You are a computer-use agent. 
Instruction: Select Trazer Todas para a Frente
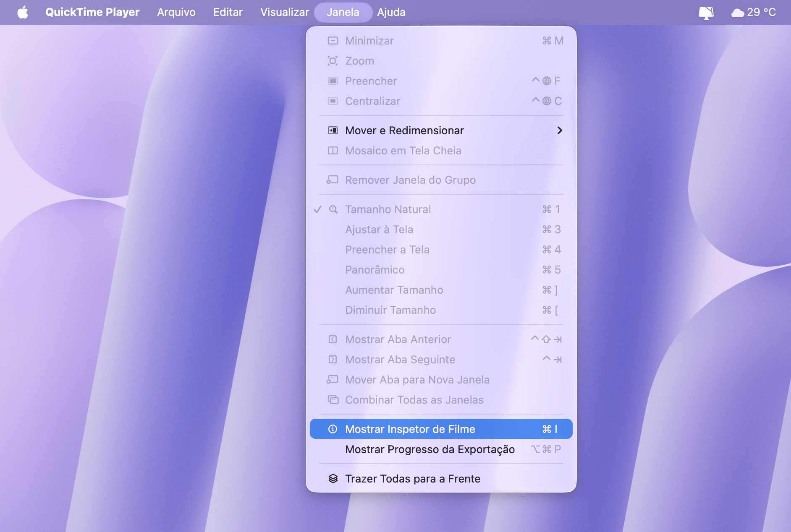412,479
